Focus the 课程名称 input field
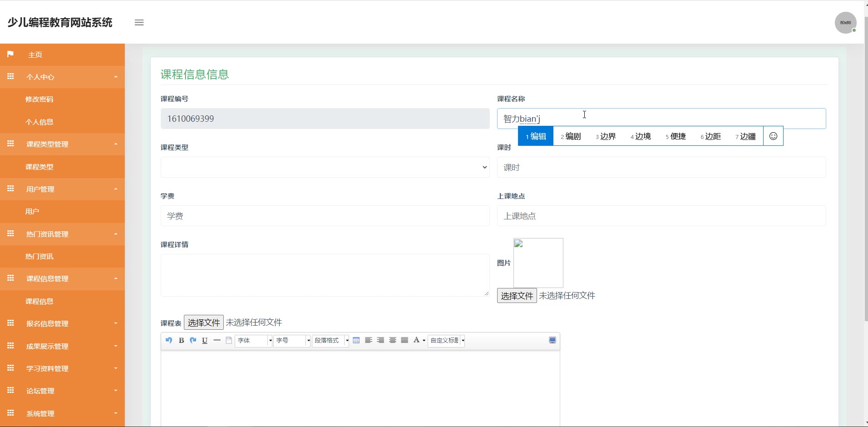The width and height of the screenshot is (868, 427). (x=661, y=119)
